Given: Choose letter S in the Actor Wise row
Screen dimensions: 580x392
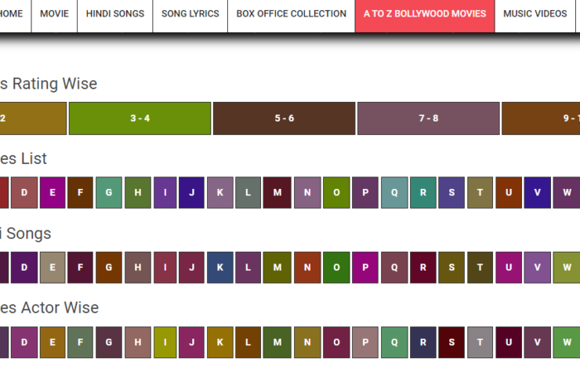Looking at the screenshot, I should coord(451,343).
